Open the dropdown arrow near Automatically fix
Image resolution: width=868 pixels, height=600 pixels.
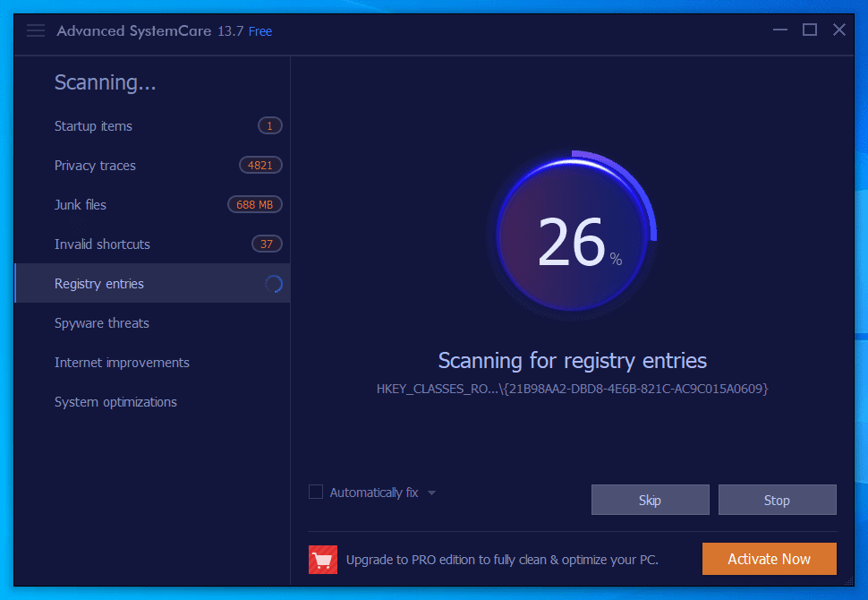[x=431, y=492]
